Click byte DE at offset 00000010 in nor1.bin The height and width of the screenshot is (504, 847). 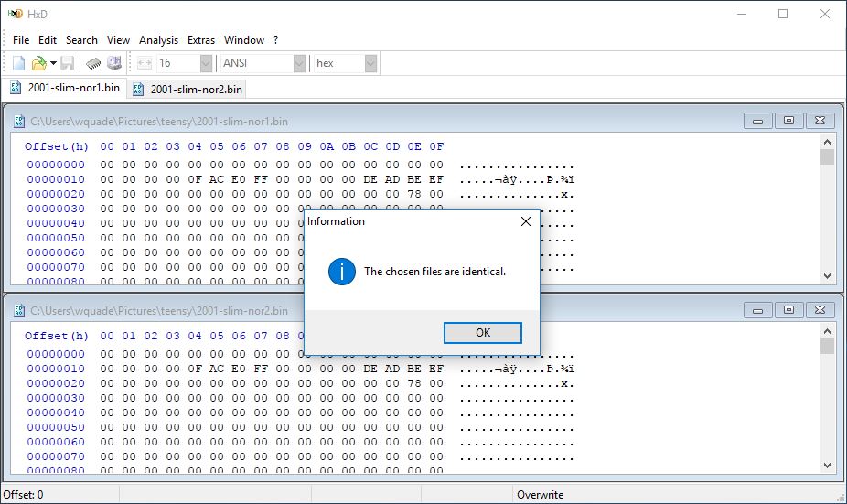pos(370,179)
